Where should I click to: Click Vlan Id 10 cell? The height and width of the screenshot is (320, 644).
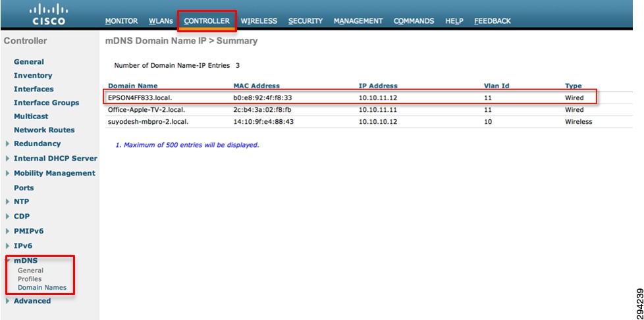click(488, 122)
